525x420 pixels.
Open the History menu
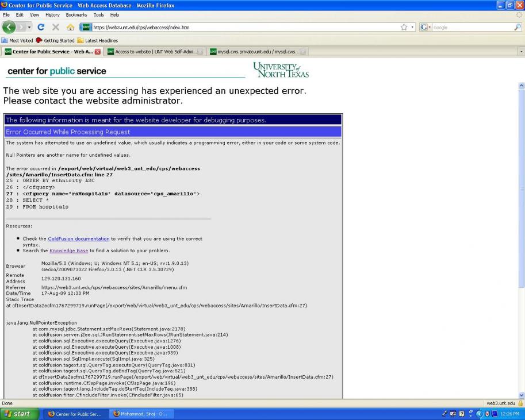tap(52, 15)
